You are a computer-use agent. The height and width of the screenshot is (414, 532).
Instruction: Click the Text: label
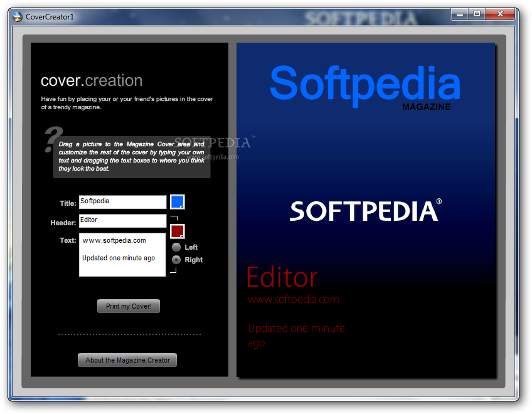click(x=68, y=240)
